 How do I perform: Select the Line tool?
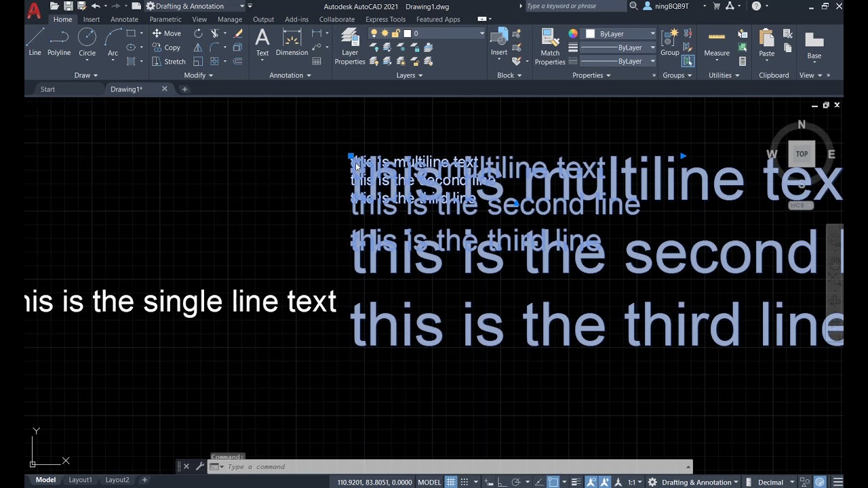tap(35, 42)
